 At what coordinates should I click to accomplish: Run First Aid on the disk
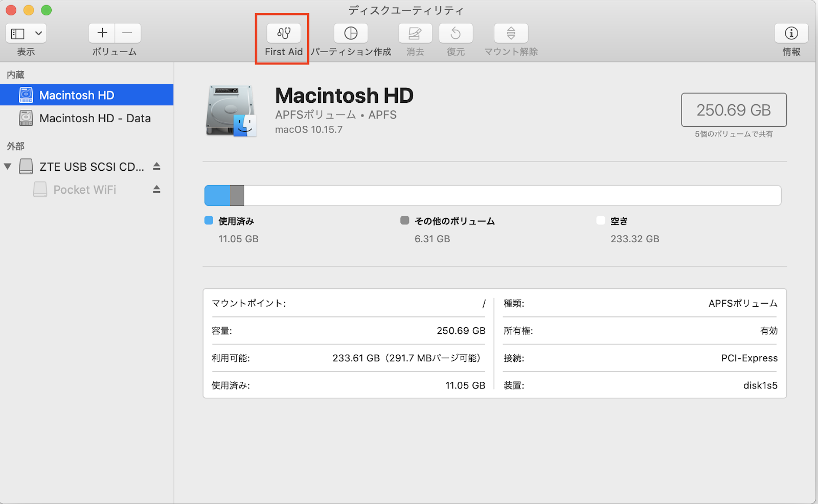[x=284, y=33]
